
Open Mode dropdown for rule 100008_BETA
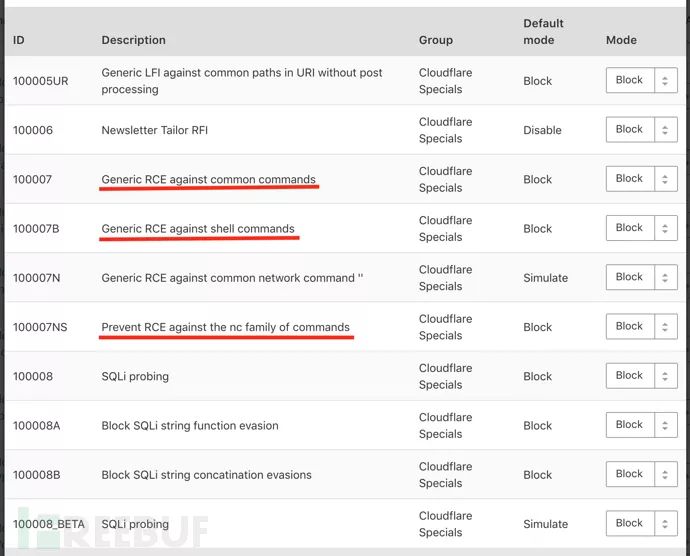[x=641, y=523]
